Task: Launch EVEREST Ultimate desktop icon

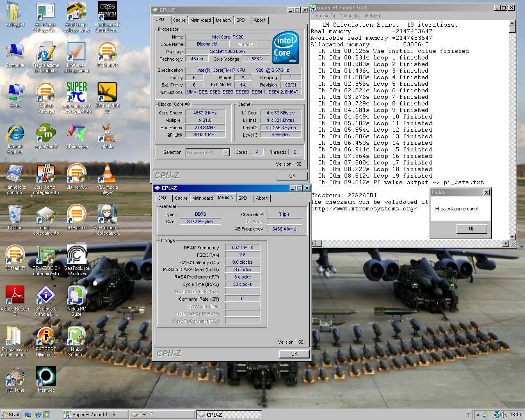Action: (46, 342)
